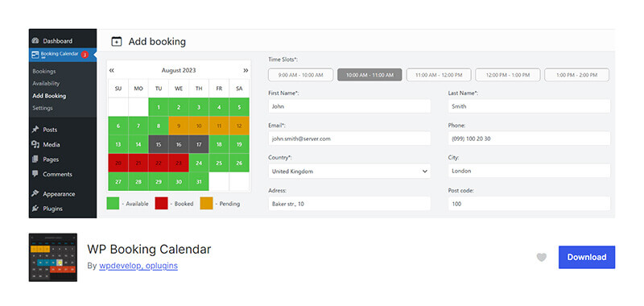The image size is (644, 306).
Task: Select available date August 27
Action: 118,181
